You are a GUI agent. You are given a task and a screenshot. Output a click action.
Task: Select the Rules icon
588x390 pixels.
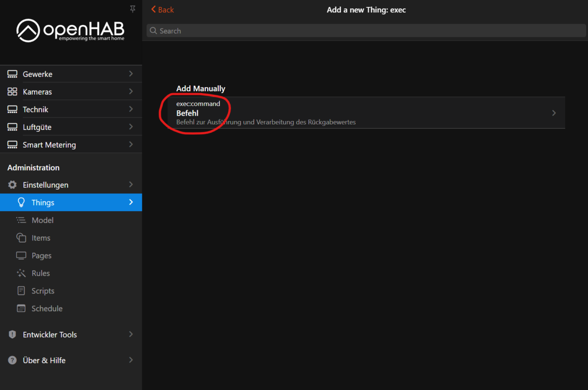tap(21, 273)
